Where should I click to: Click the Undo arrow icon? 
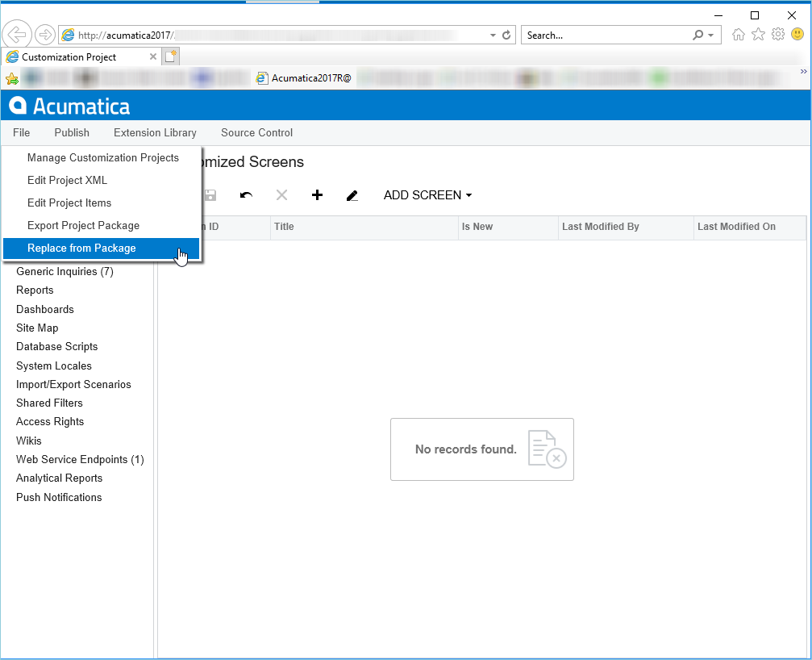point(246,195)
